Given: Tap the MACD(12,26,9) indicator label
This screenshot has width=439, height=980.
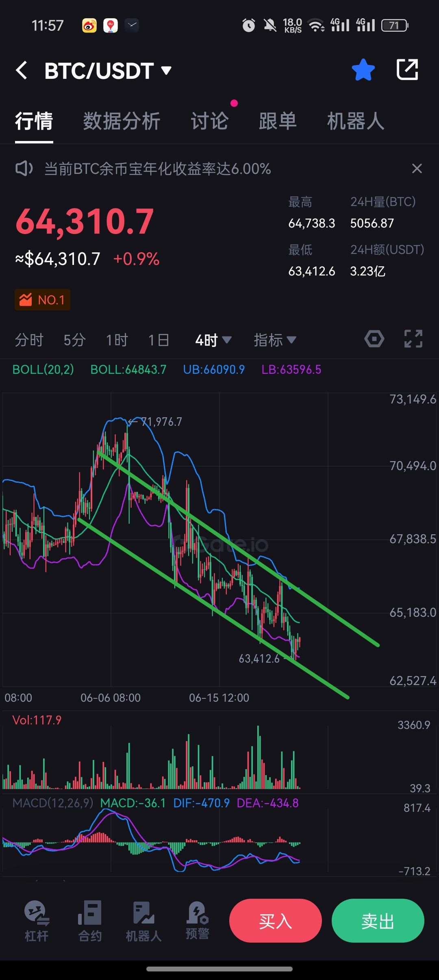Looking at the screenshot, I should (x=53, y=803).
